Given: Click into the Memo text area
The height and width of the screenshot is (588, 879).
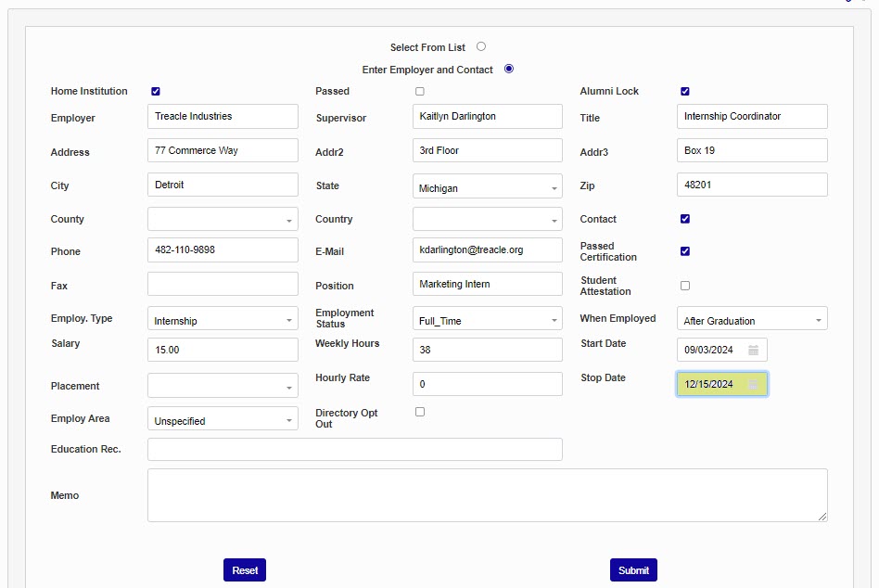Looking at the screenshot, I should tap(487, 495).
